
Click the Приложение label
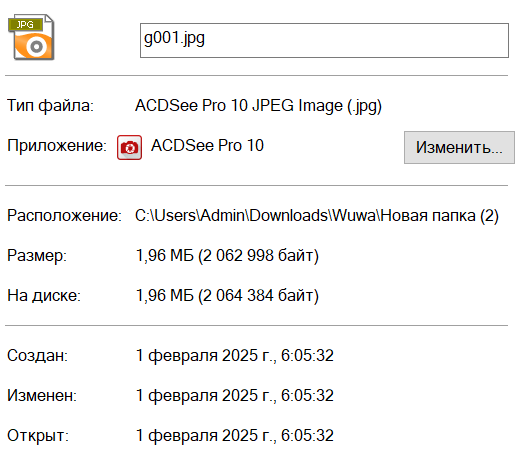pos(57,146)
